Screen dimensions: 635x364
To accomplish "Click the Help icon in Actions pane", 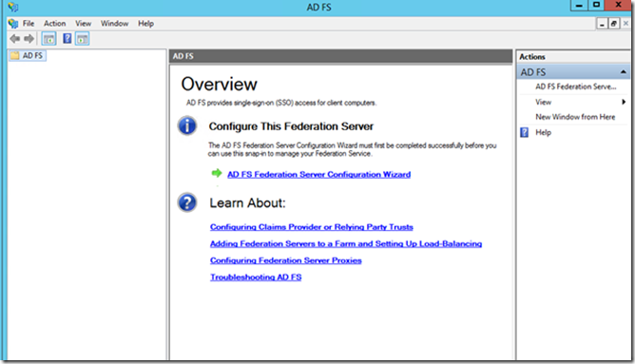I will [x=524, y=132].
